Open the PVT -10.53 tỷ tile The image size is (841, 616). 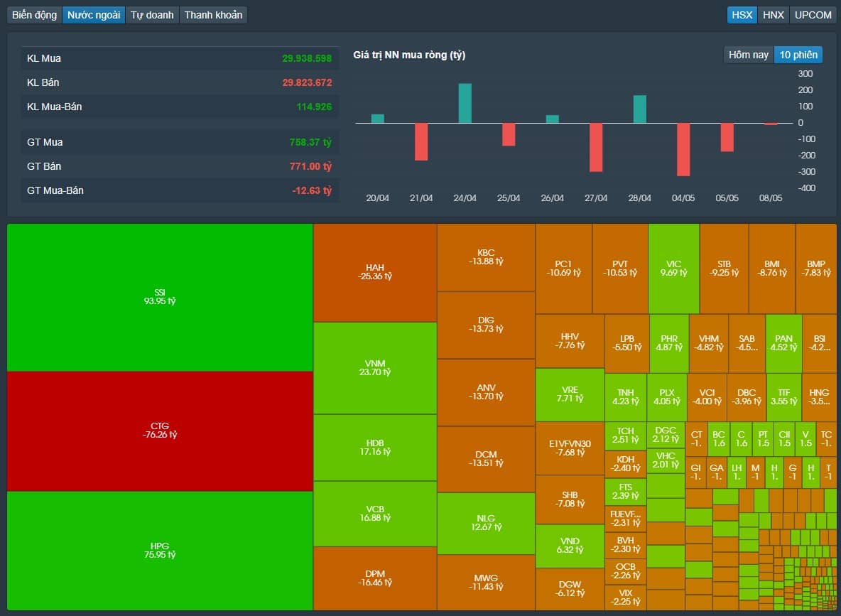coord(620,269)
